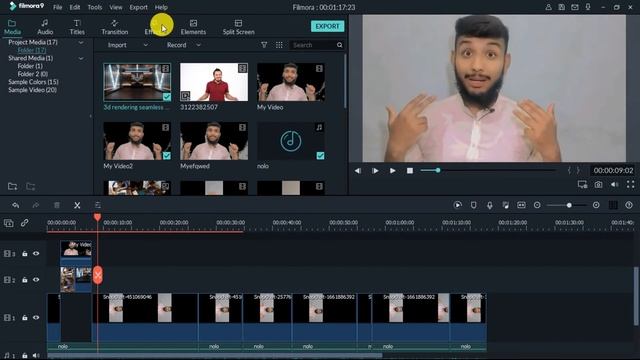The height and width of the screenshot is (360, 640).
Task: Open the Import dropdown
Action: click(x=127, y=45)
